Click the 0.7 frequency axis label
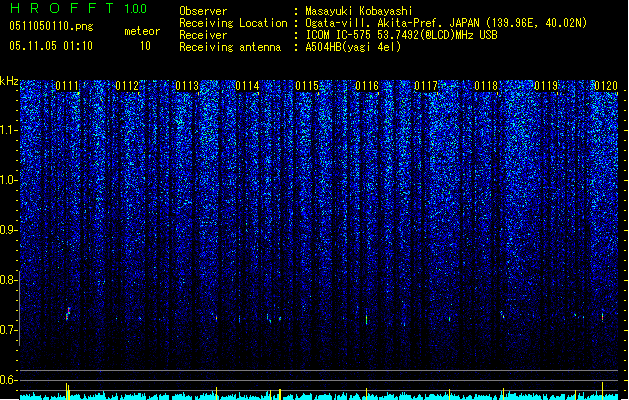The width and height of the screenshot is (629, 400). [9, 330]
